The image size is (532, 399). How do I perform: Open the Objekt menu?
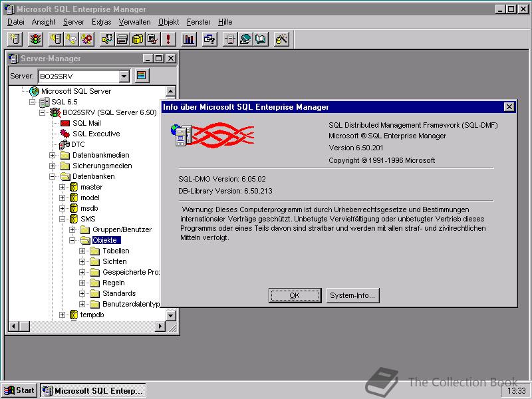pyautogui.click(x=169, y=22)
